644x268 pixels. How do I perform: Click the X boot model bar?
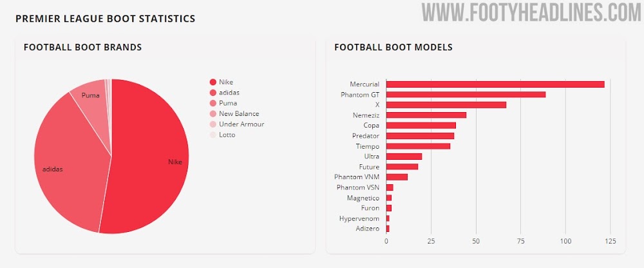click(446, 105)
